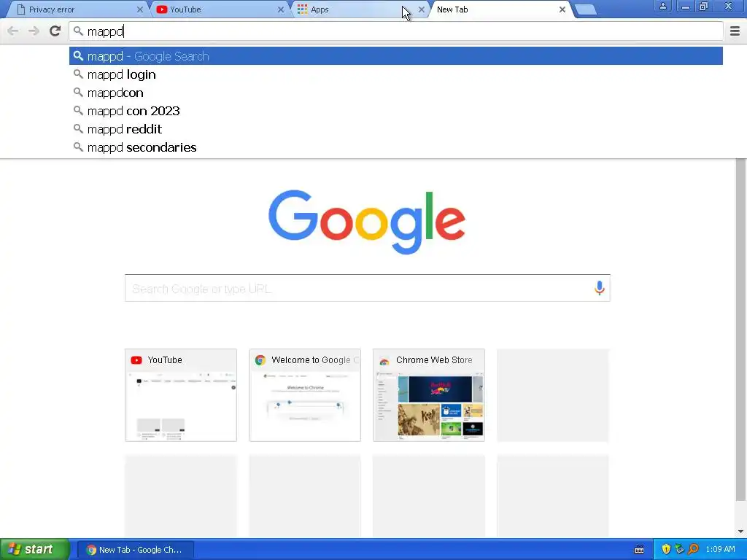This screenshot has width=747, height=560.
Task: Choose the 'mappd login' suggestion
Action: (396, 74)
